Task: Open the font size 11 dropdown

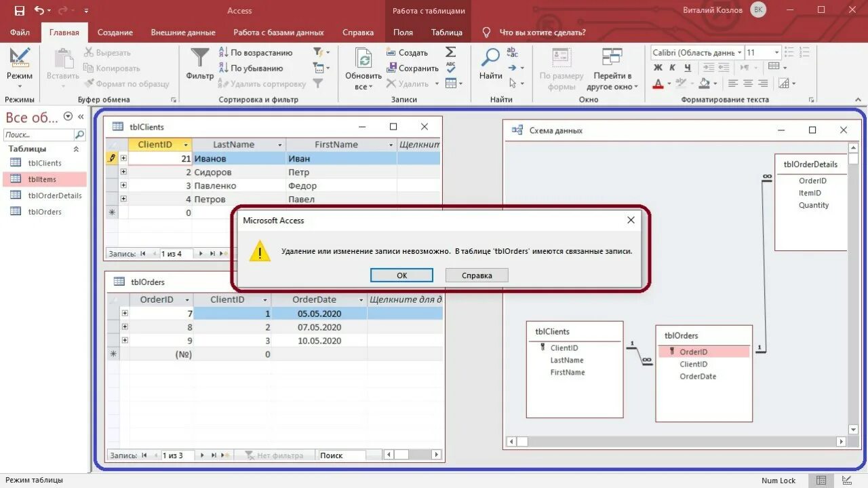Action: click(x=776, y=52)
